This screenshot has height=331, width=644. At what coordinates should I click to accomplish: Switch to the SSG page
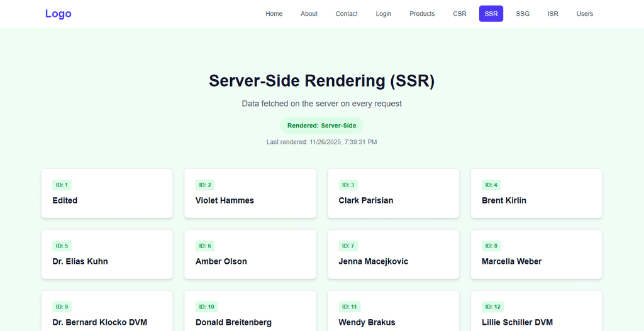click(x=523, y=14)
